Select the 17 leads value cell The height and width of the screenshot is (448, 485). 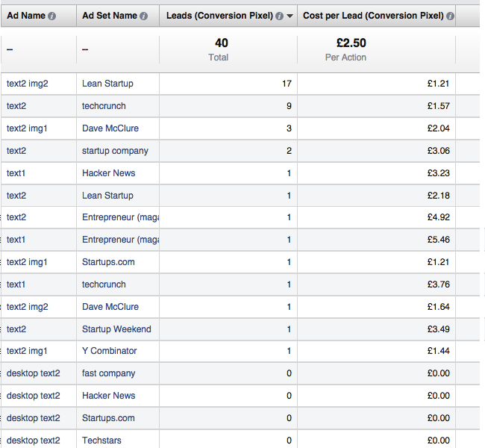[228, 84]
